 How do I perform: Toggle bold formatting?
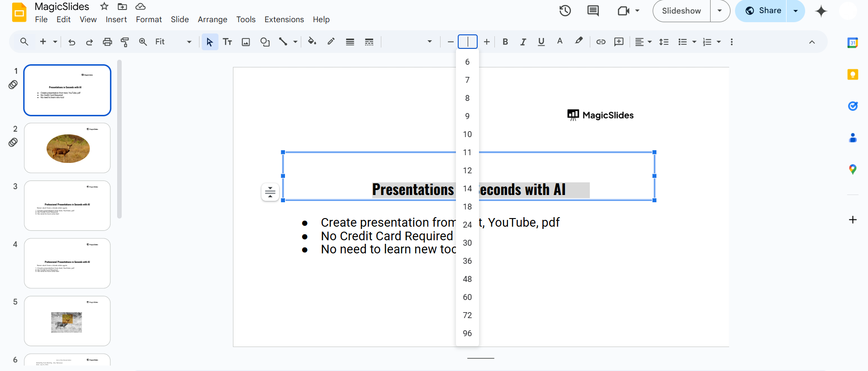[x=505, y=42]
